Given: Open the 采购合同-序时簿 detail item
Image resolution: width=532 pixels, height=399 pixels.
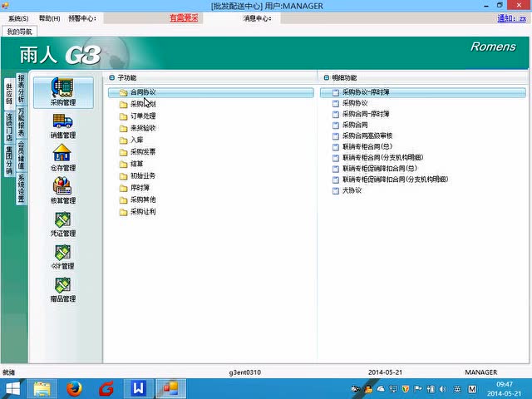Looking at the screenshot, I should pyautogui.click(x=366, y=114).
